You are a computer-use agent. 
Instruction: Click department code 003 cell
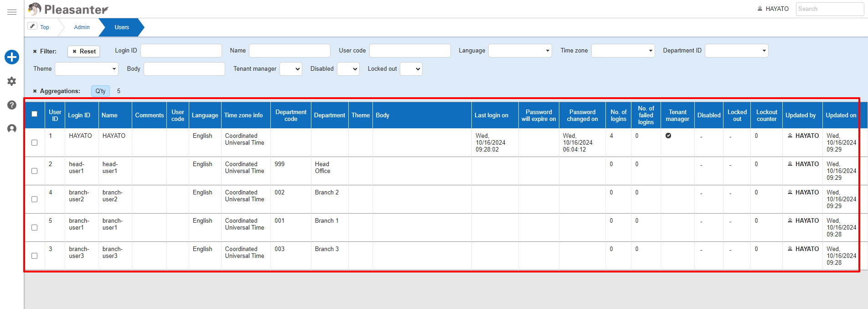(x=291, y=256)
